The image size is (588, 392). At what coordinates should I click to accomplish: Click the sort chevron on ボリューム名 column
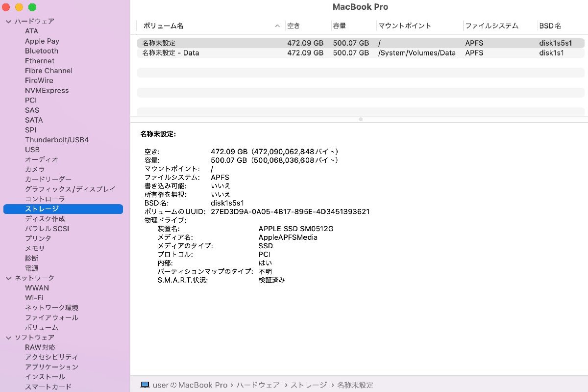[x=277, y=26]
